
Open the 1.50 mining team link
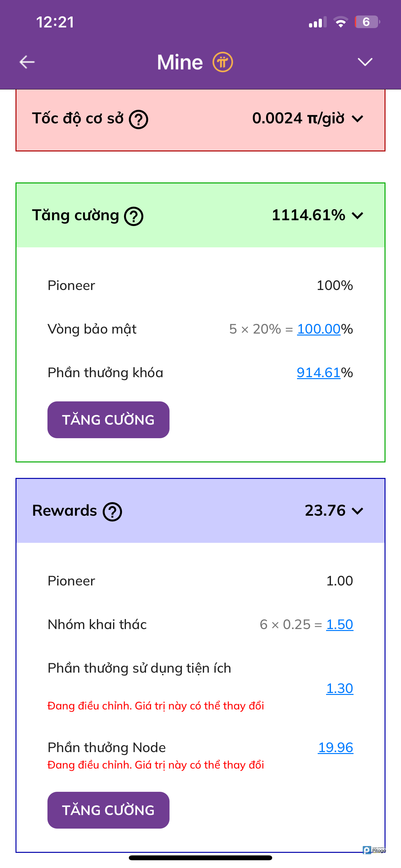coord(340,625)
